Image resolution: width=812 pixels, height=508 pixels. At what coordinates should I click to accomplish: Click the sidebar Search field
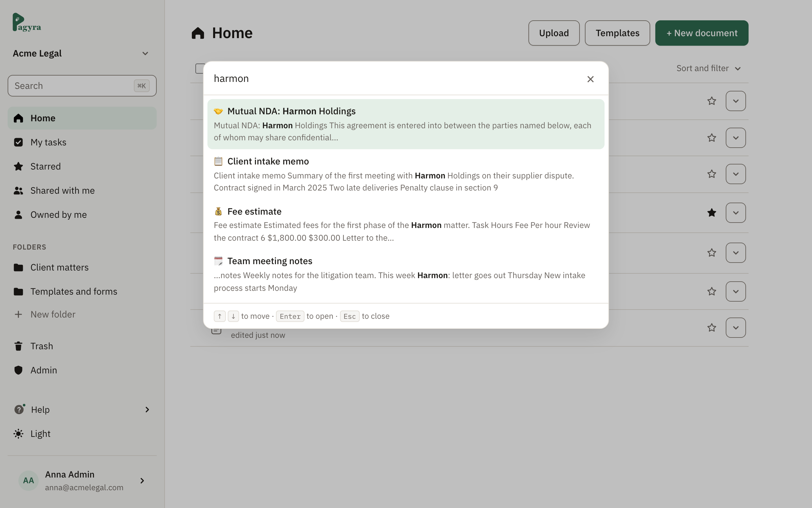coord(82,86)
